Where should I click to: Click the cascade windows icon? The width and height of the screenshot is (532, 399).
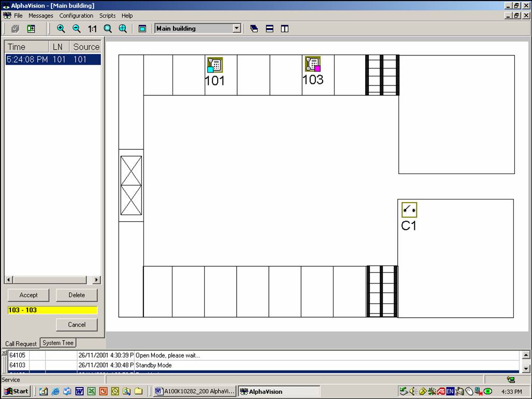point(254,29)
